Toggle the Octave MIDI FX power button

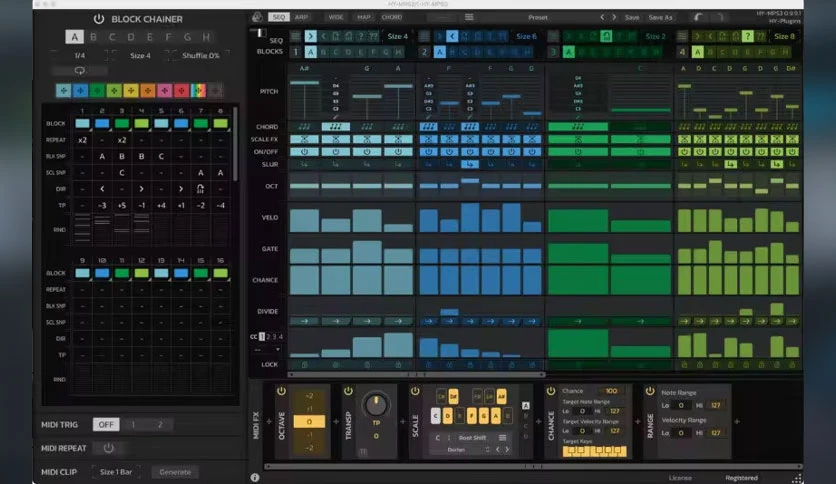[282, 391]
